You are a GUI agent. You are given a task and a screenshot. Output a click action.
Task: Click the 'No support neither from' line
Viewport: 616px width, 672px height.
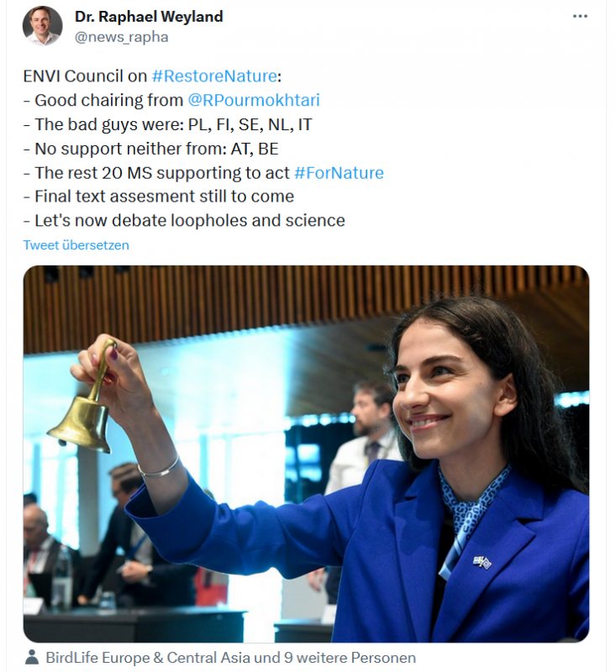151,149
